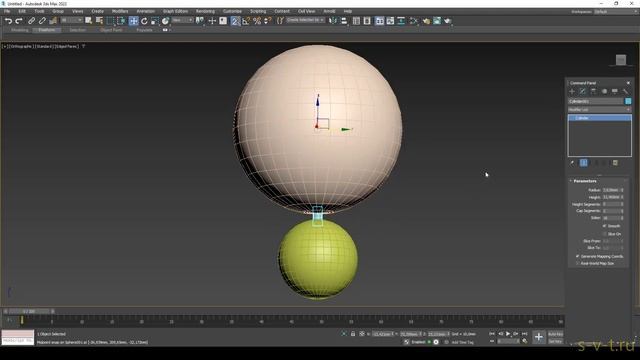Toggle the Angle Snap button
Image resolution: width=640 pixels, height=360 pixels.
(x=246, y=21)
